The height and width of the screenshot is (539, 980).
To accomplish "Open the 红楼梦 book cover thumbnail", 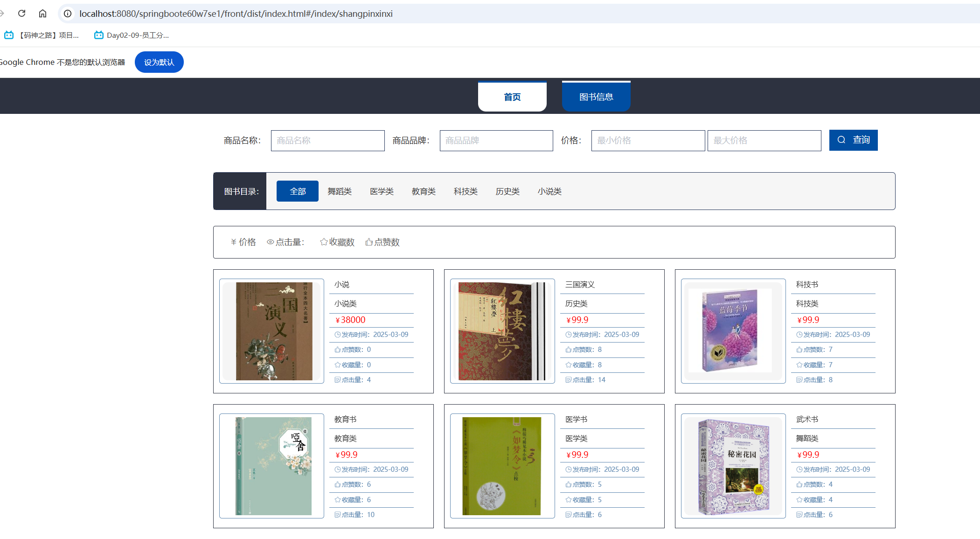I will pos(502,331).
